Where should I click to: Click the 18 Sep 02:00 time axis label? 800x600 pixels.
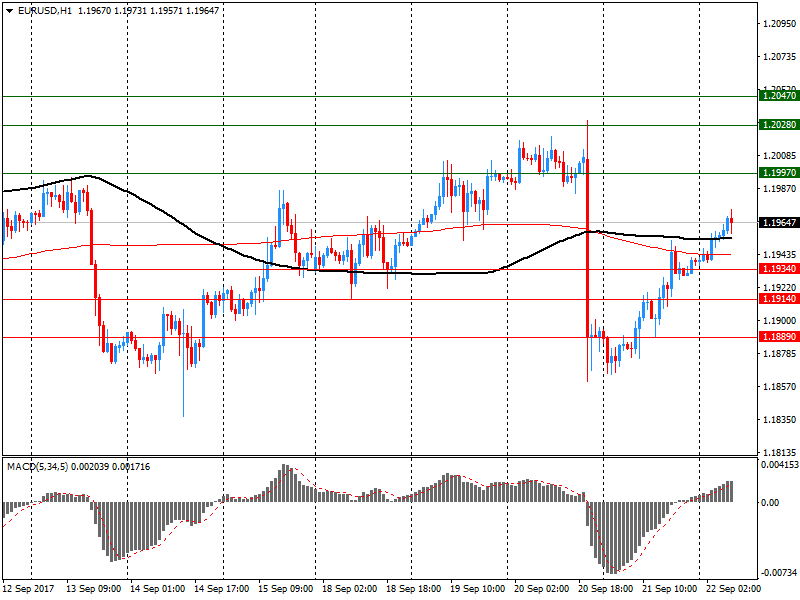(x=349, y=589)
